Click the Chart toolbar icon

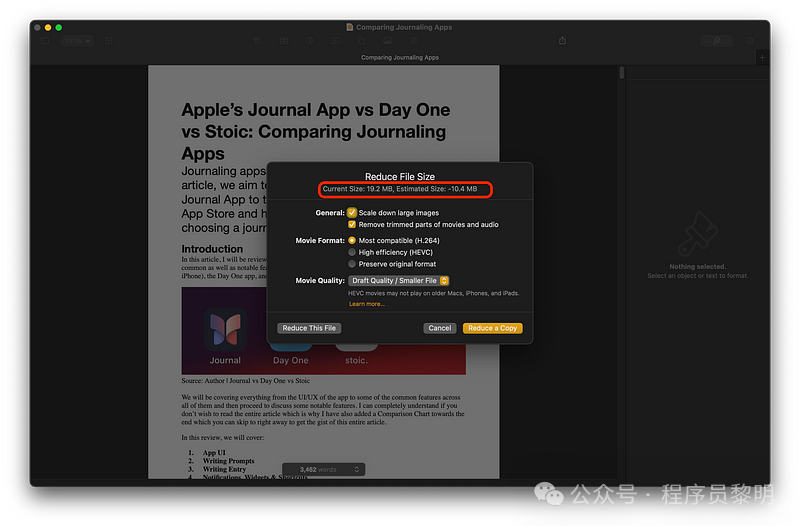pos(310,41)
